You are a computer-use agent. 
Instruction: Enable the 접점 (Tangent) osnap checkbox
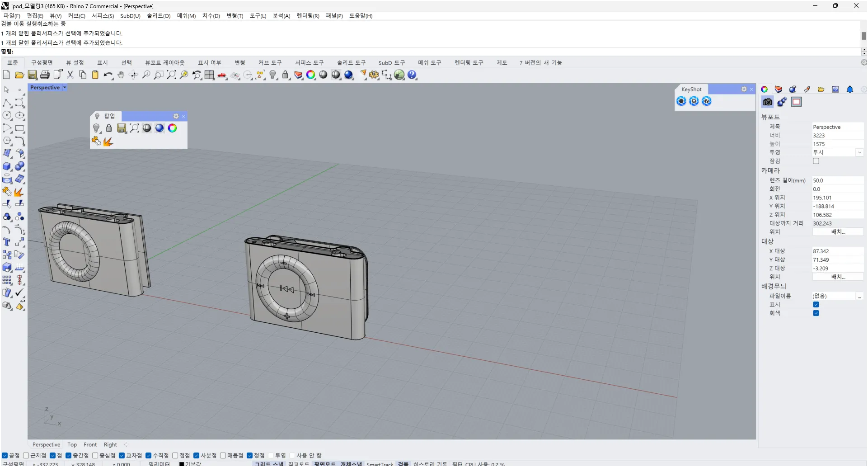[x=175, y=456]
